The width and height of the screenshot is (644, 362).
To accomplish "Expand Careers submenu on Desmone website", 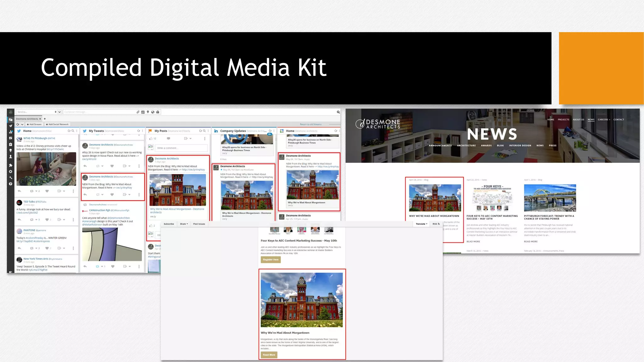I will point(604,120).
